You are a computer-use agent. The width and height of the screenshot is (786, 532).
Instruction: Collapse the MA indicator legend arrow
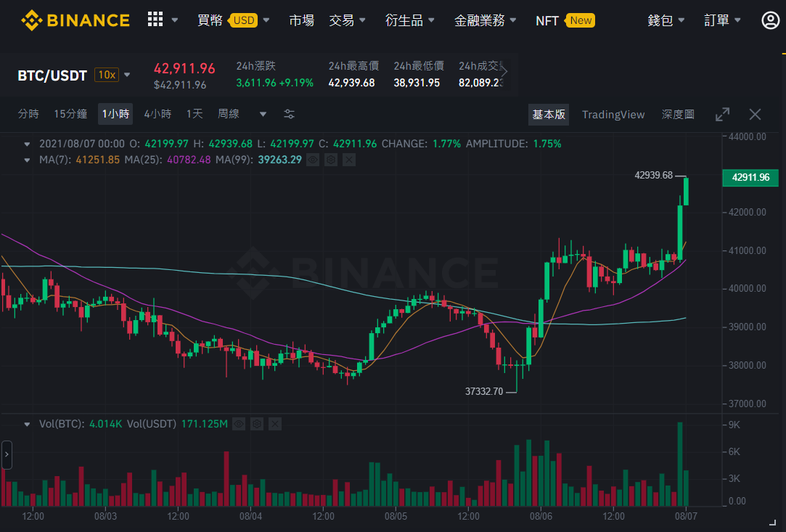(x=27, y=160)
